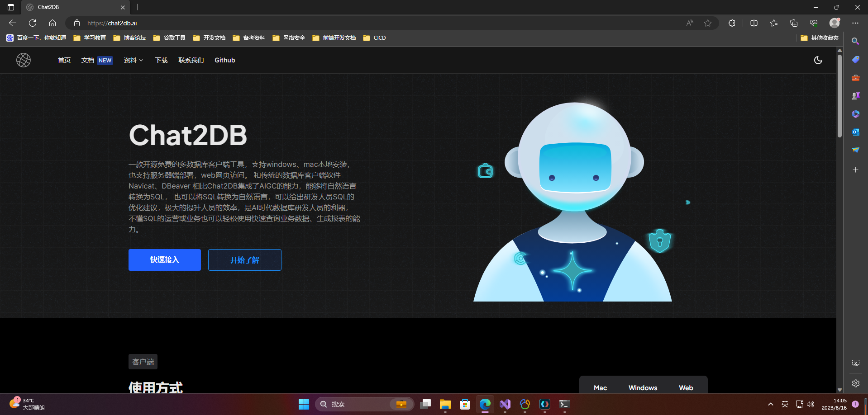This screenshot has height=415, width=868.
Task: Close the Chat2DB tab
Action: (x=123, y=7)
